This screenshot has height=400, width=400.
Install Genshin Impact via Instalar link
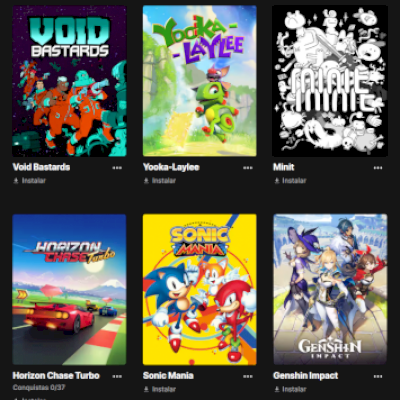294,389
